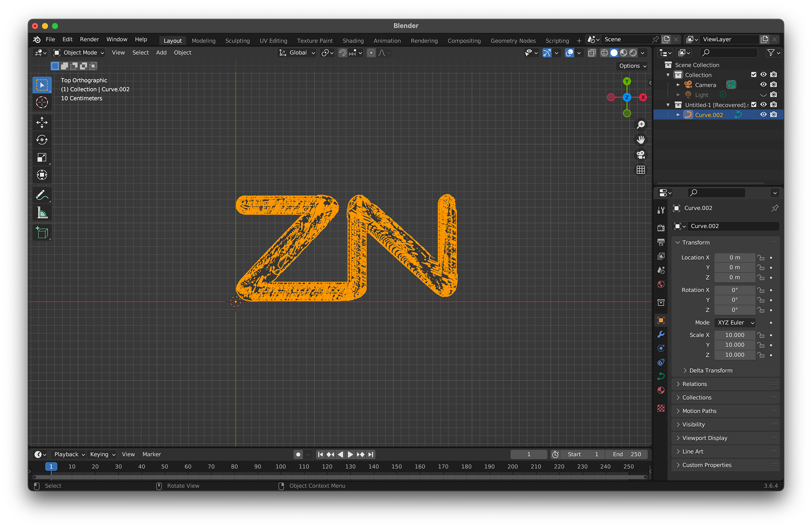Open Object Mode dropdown
The image size is (812, 528).
click(79, 52)
